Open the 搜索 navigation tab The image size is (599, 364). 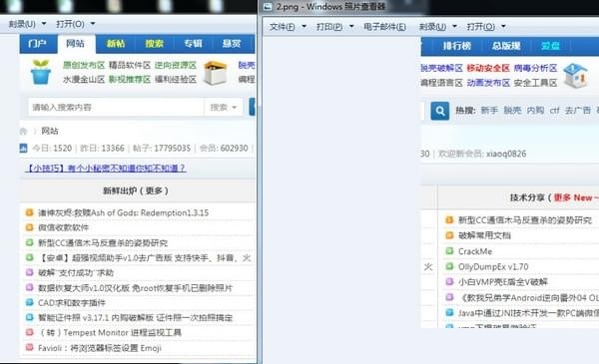[155, 44]
